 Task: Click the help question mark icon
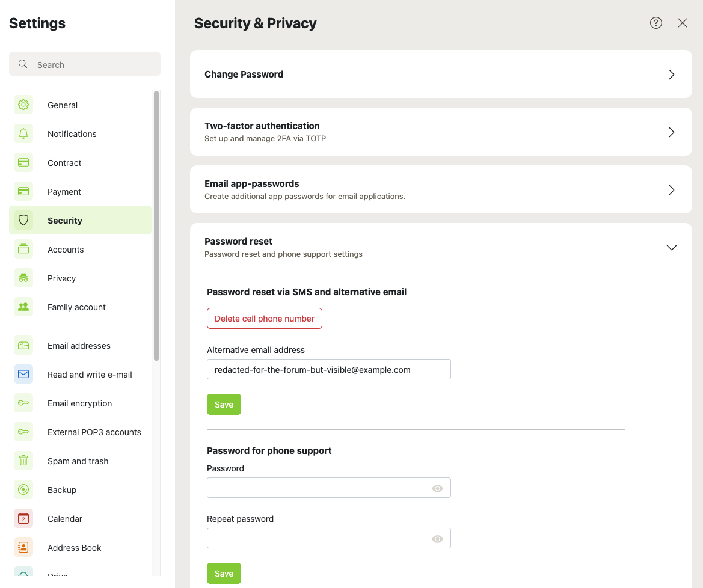point(656,23)
